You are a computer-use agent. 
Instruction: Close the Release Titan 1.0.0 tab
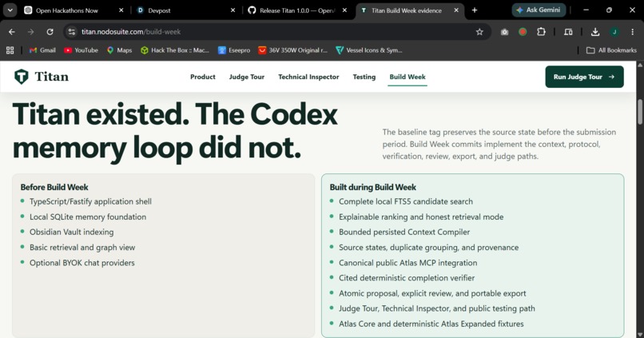coord(344,10)
